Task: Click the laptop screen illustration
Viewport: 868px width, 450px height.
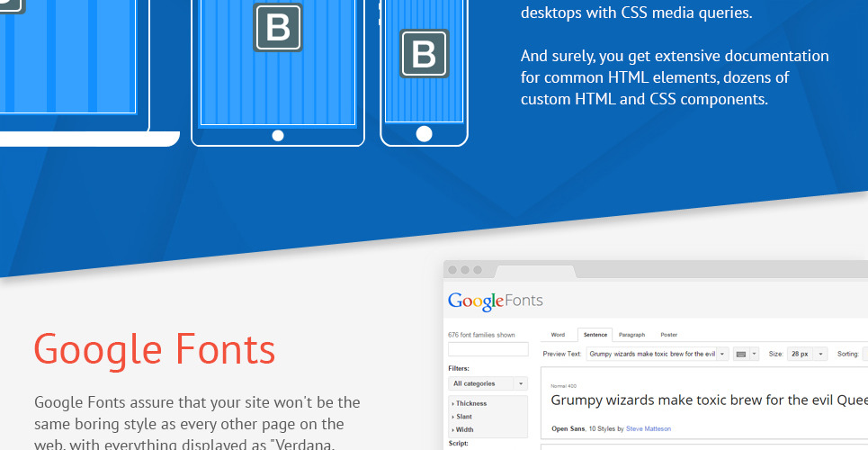Action: (x=67, y=57)
